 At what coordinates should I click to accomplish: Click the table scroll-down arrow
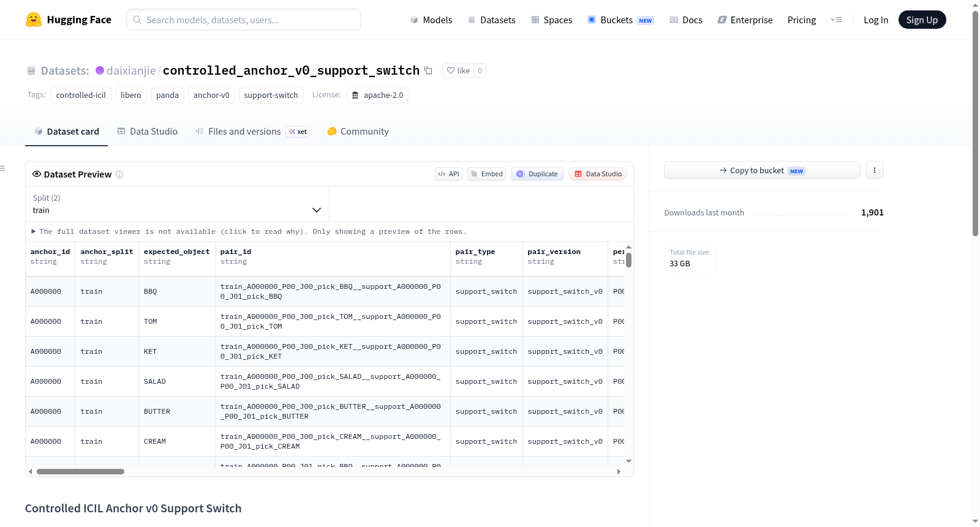coord(628,461)
